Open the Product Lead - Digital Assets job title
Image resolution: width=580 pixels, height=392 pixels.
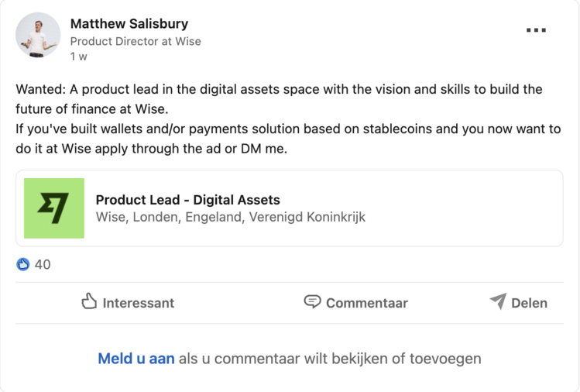[187, 200]
